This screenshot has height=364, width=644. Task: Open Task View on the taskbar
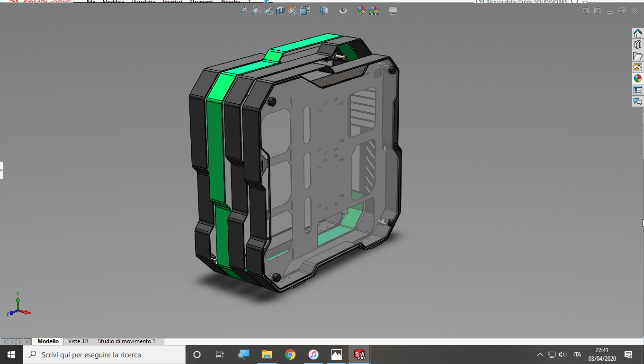(220, 355)
